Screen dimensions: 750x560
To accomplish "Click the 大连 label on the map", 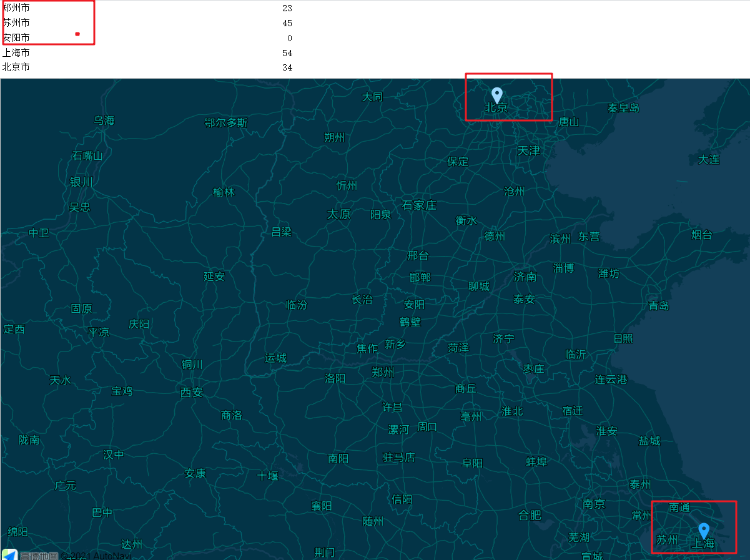I will pos(709,160).
